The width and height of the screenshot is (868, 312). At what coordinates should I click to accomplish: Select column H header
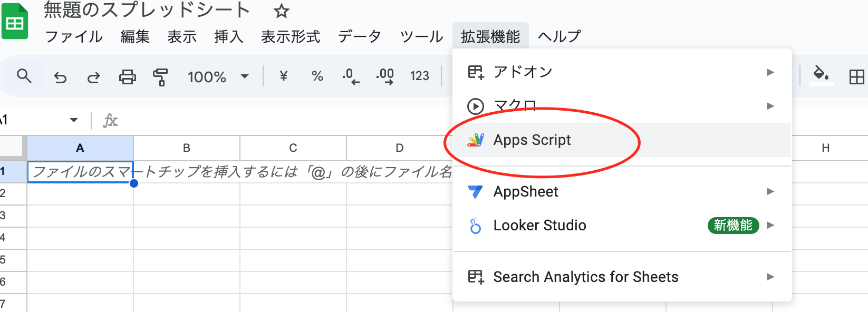(x=826, y=148)
